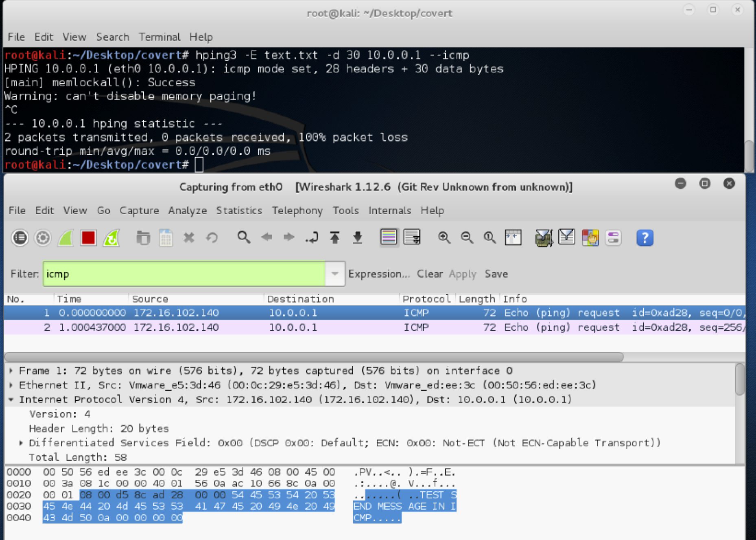Click the packet details vertical scrollbar
Screen dimensions: 756x540
click(x=740, y=380)
